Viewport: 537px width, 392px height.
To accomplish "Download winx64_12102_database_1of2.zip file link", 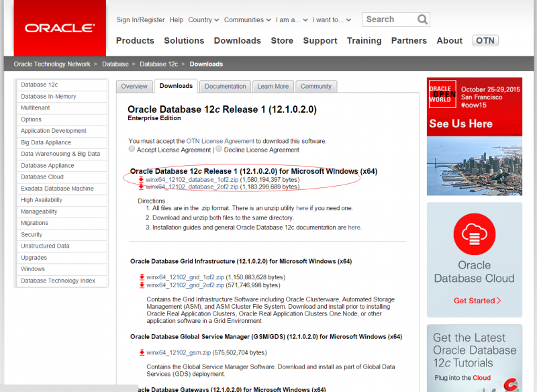I will [x=192, y=180].
